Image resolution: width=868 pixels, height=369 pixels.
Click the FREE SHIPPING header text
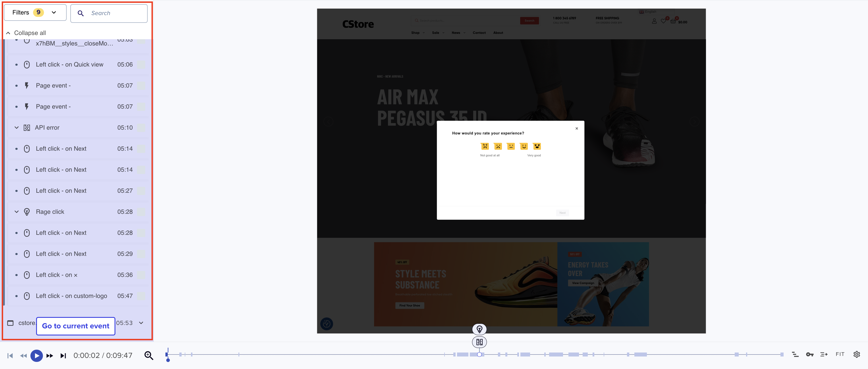(607, 18)
